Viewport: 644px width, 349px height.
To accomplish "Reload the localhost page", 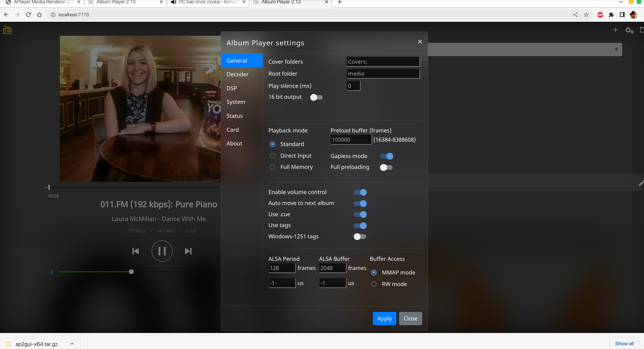I will tap(28, 15).
